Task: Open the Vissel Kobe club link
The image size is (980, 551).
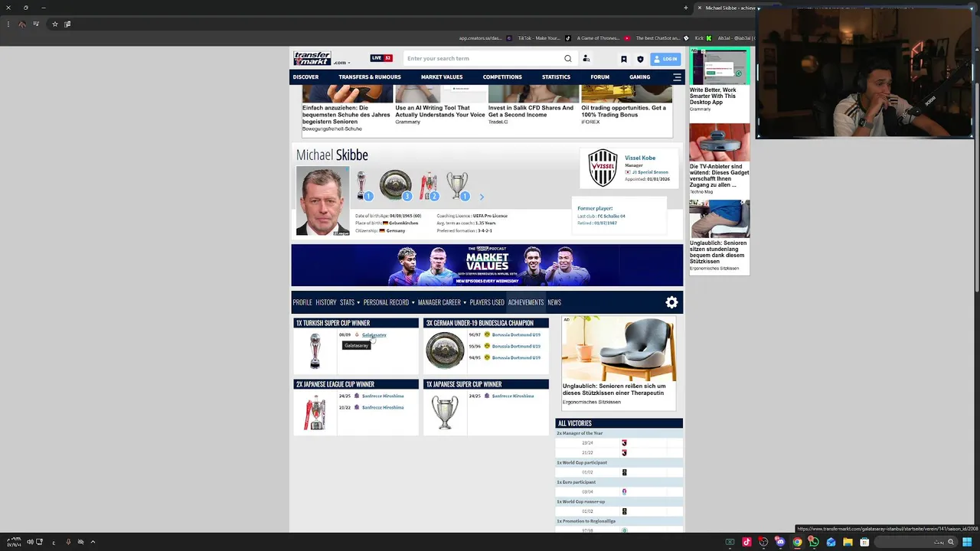Action: (640, 158)
